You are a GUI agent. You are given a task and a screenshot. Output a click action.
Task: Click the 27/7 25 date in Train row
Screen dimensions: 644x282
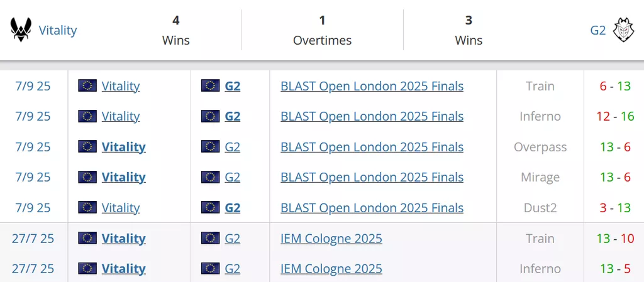[33, 239]
